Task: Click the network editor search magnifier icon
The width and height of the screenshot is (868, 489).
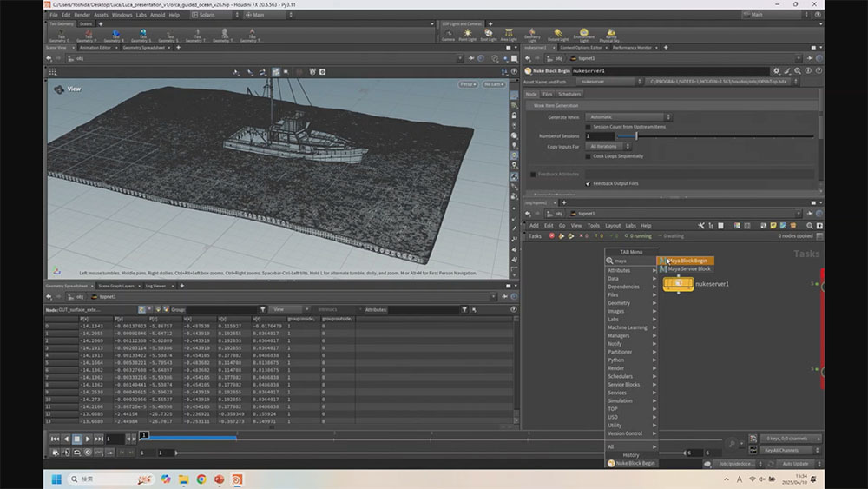Action: coord(809,226)
